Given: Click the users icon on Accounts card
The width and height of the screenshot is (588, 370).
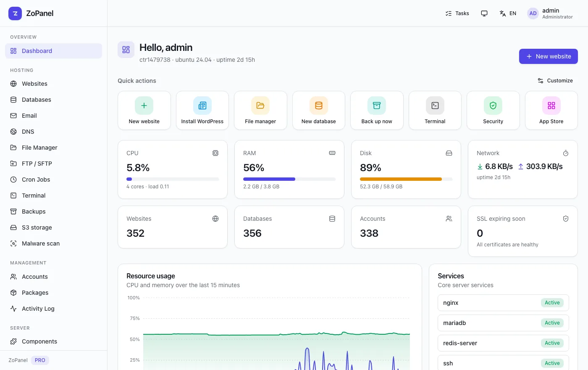Looking at the screenshot, I should pos(449,219).
